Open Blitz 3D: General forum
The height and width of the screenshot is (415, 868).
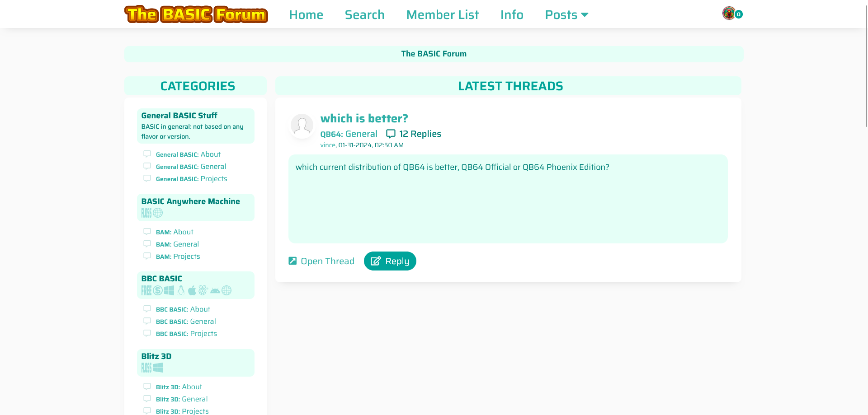point(182,399)
